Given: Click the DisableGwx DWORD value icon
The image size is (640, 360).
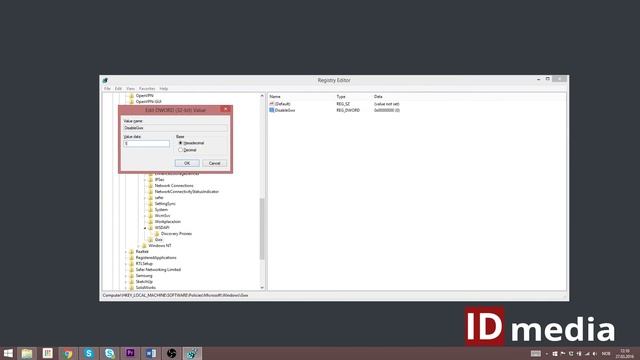Looking at the screenshot, I should pyautogui.click(x=271, y=110).
